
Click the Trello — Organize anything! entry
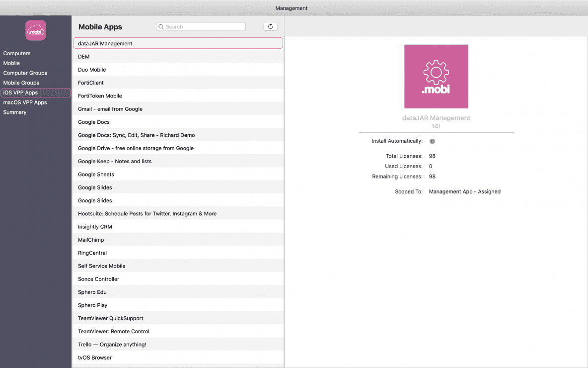tap(112, 345)
